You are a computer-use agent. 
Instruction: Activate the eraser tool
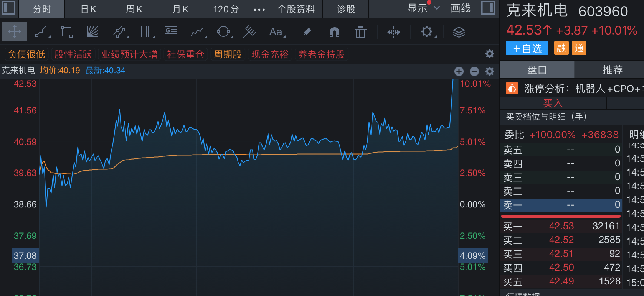point(308,32)
